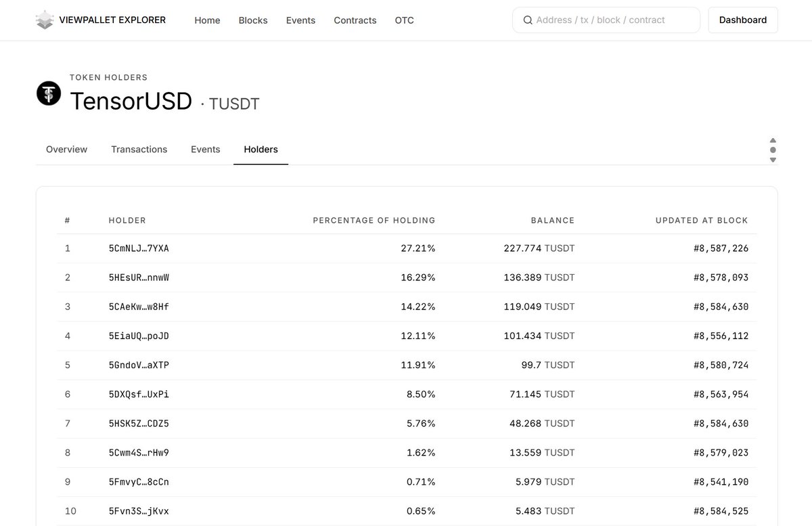This screenshot has width=812, height=526.
Task: Open block #8,580,724
Action: [x=721, y=365]
